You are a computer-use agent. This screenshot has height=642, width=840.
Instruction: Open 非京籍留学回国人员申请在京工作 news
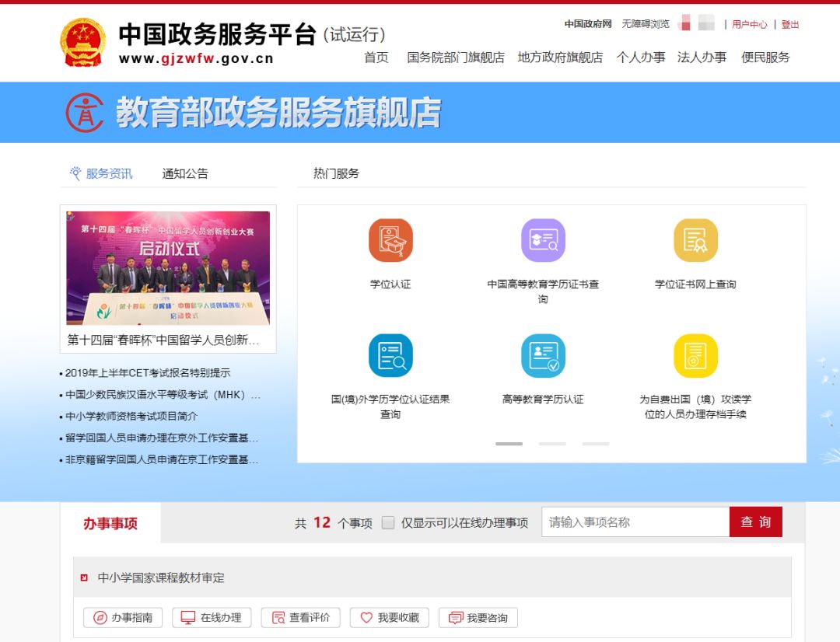point(162,460)
